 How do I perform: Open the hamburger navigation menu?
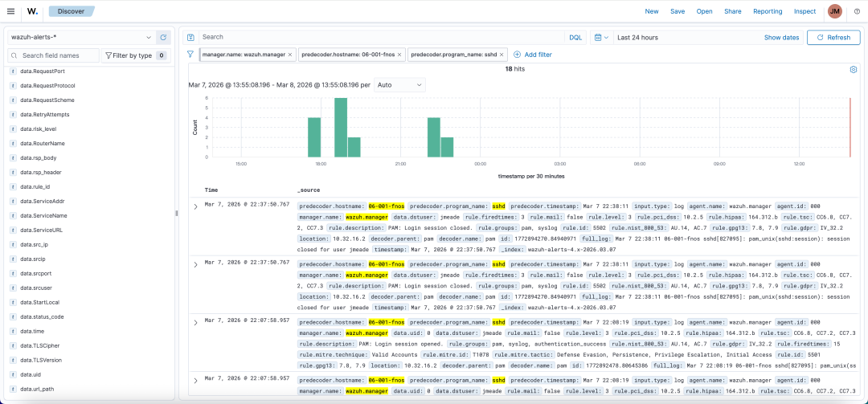(x=10, y=11)
